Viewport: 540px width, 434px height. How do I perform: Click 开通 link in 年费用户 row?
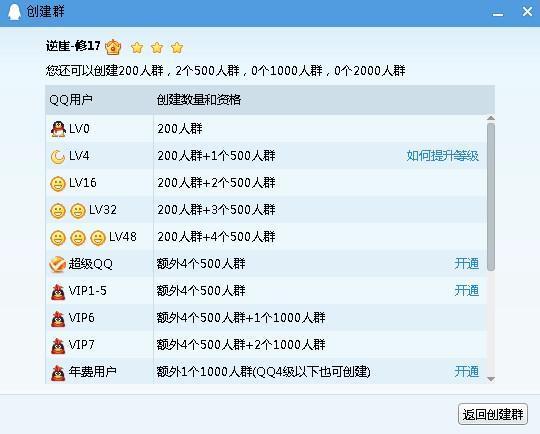pyautogui.click(x=467, y=372)
